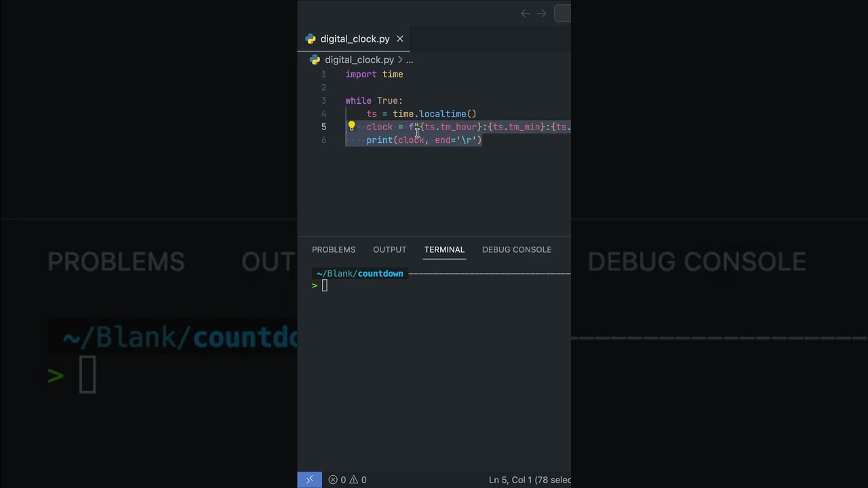This screenshot has height=488, width=868.
Task: Click the 'clock = f"{ts.tm_hour}' line
Action: (x=469, y=127)
